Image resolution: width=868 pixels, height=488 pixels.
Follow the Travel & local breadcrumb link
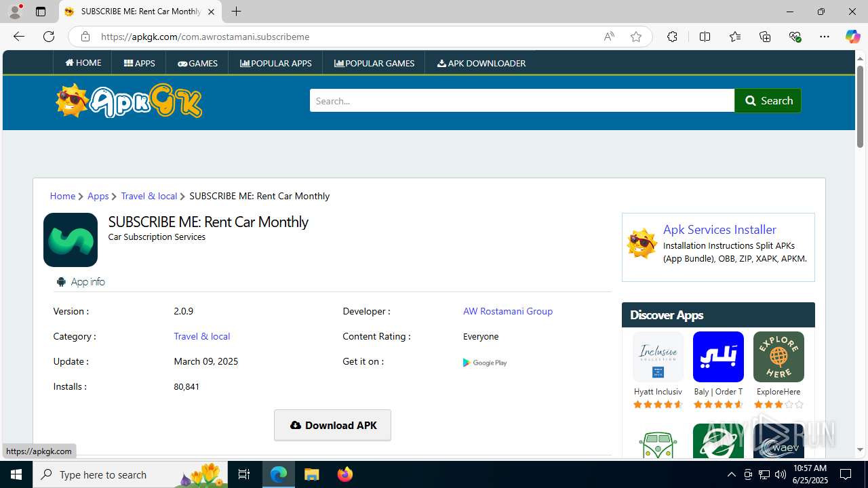pyautogui.click(x=149, y=196)
